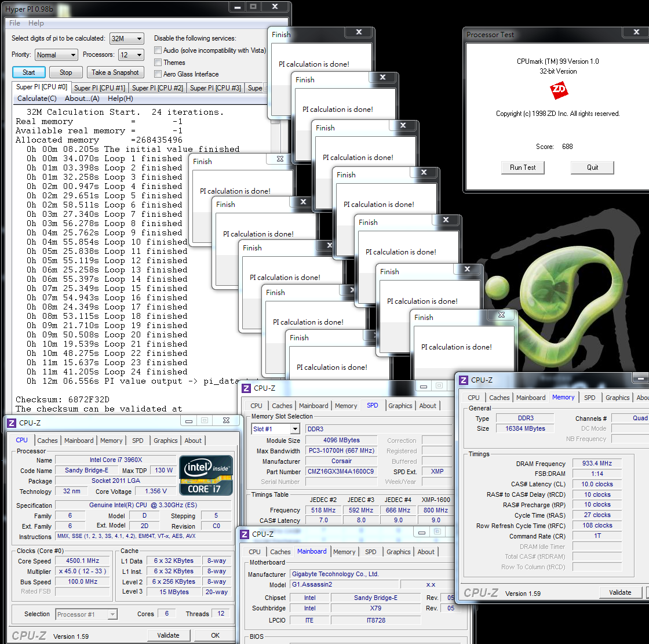Image resolution: width=649 pixels, height=644 pixels.
Task: Check the Themes checkbox
Action: pos(158,63)
